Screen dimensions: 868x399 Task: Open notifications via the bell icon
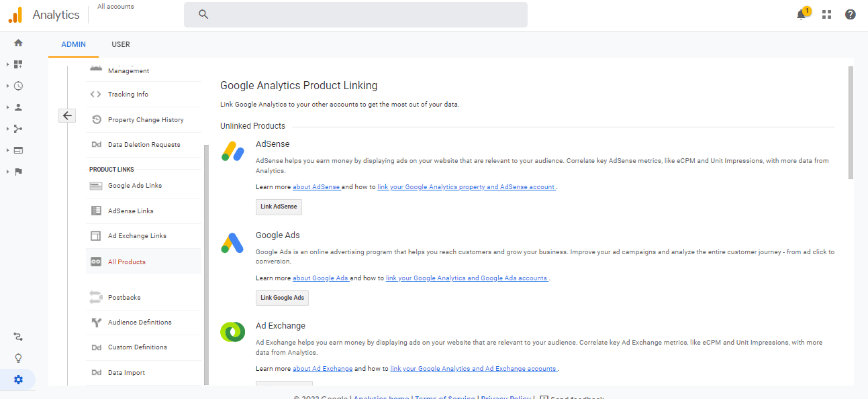pos(802,13)
